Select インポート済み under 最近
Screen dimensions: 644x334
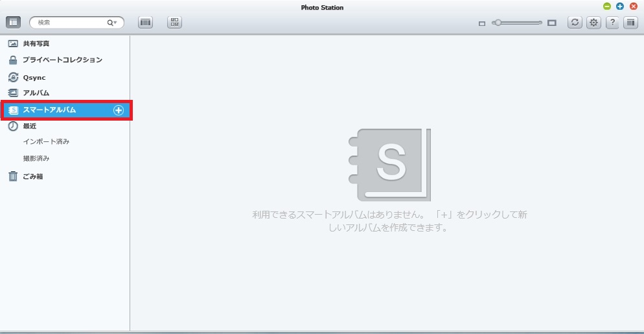click(x=46, y=142)
